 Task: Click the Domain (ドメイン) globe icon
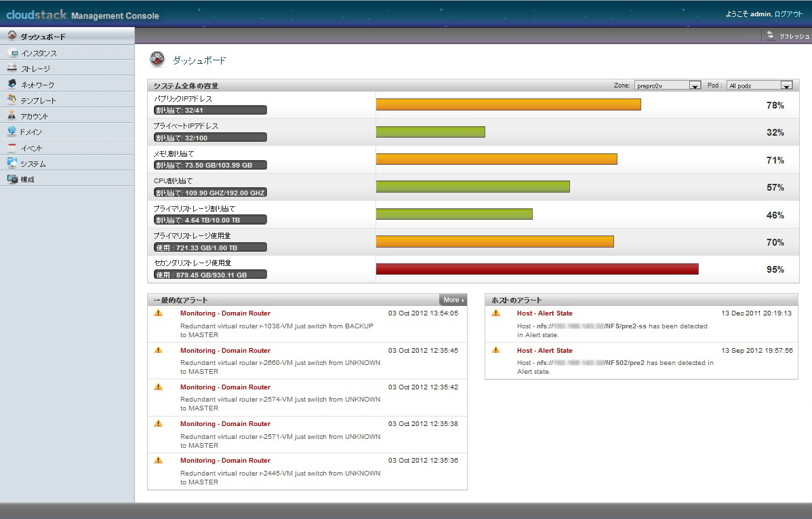pyautogui.click(x=12, y=131)
